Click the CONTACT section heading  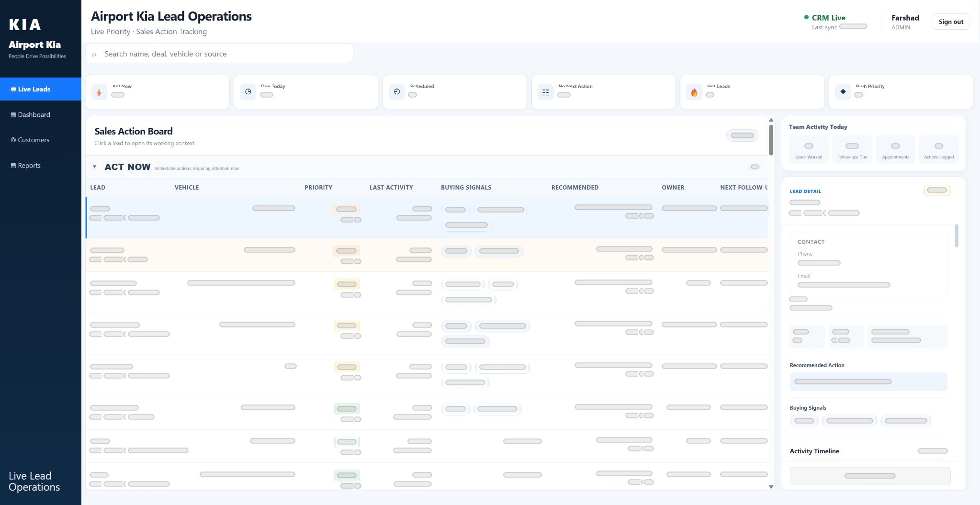coord(811,242)
